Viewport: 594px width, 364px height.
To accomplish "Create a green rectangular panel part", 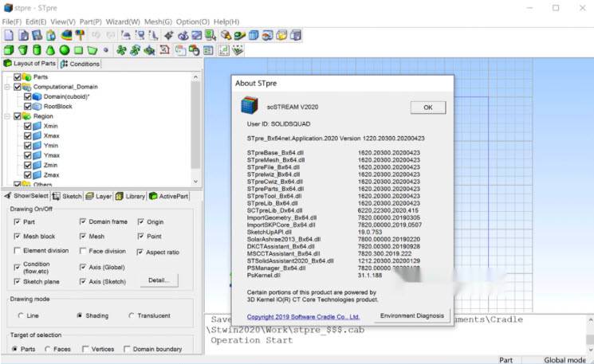I will coord(78,50).
